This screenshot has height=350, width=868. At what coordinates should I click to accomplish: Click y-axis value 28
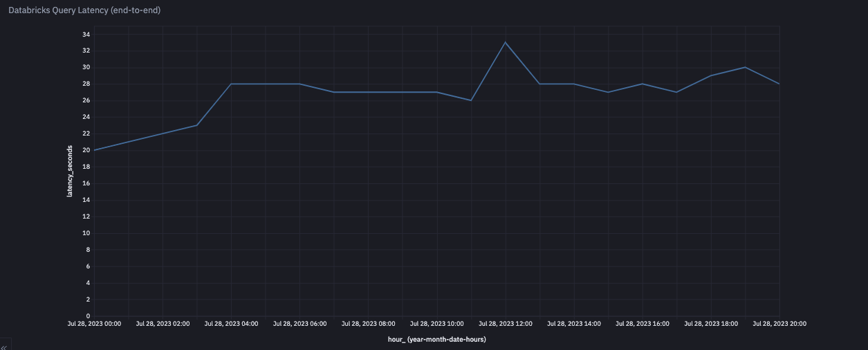coord(86,84)
